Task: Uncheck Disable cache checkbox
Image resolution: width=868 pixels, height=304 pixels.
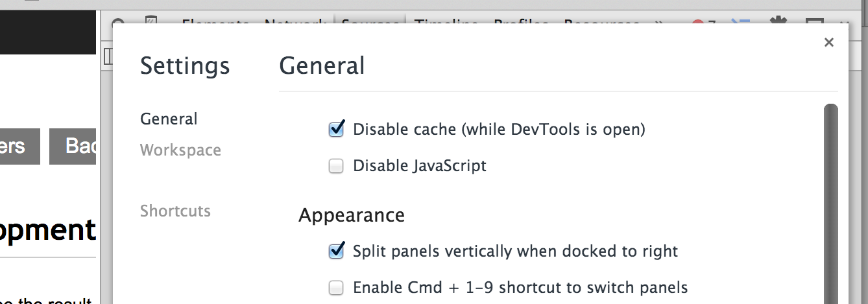Action: pyautogui.click(x=336, y=129)
